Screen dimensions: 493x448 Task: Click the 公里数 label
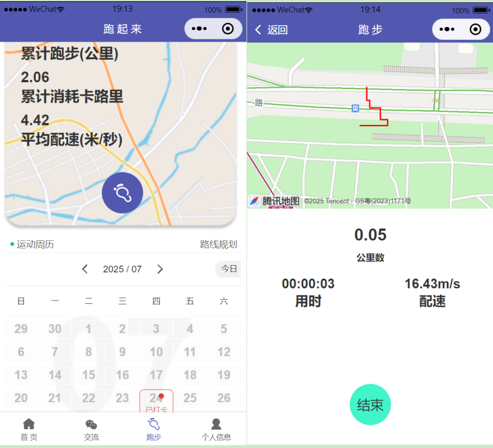click(x=370, y=258)
